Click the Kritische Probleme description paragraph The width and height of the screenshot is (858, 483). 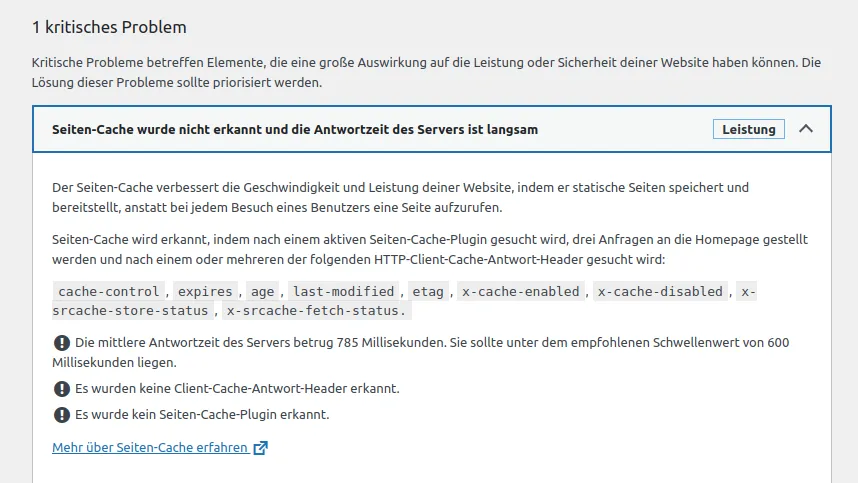point(426,72)
